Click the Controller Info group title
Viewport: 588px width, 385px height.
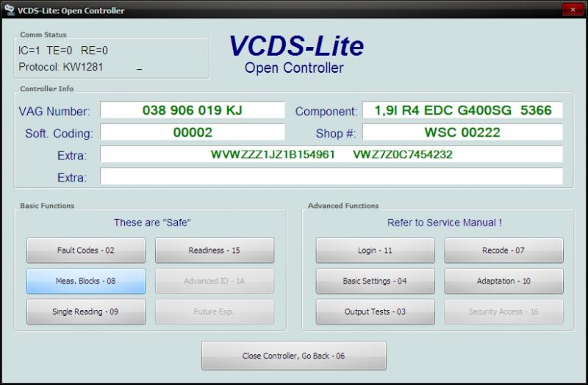pyautogui.click(x=47, y=89)
